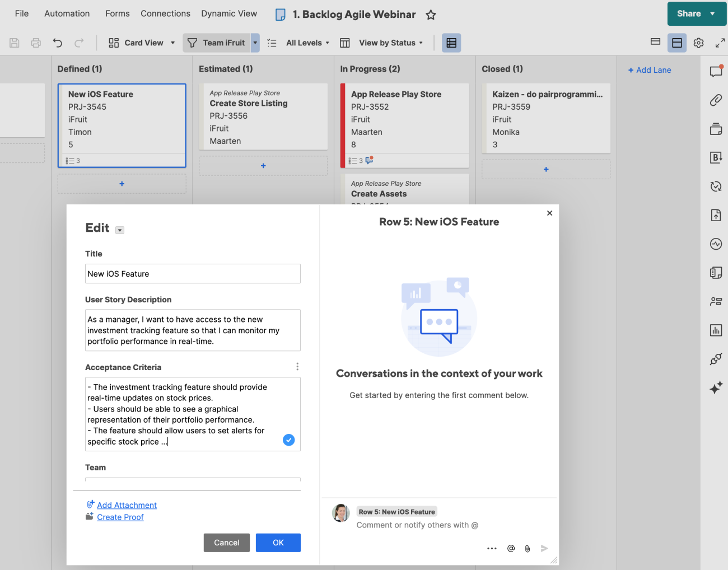
Task: Open the Card View dropdown
Action: pos(141,43)
